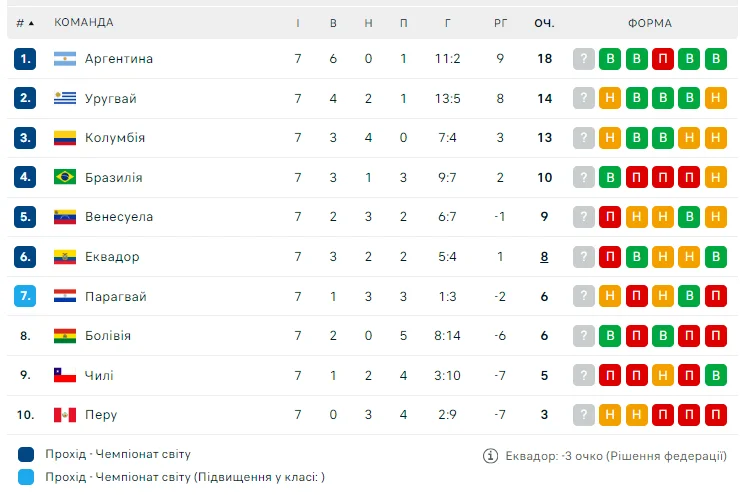
Task: Click Peru's gray question mark form badge
Action: (585, 415)
